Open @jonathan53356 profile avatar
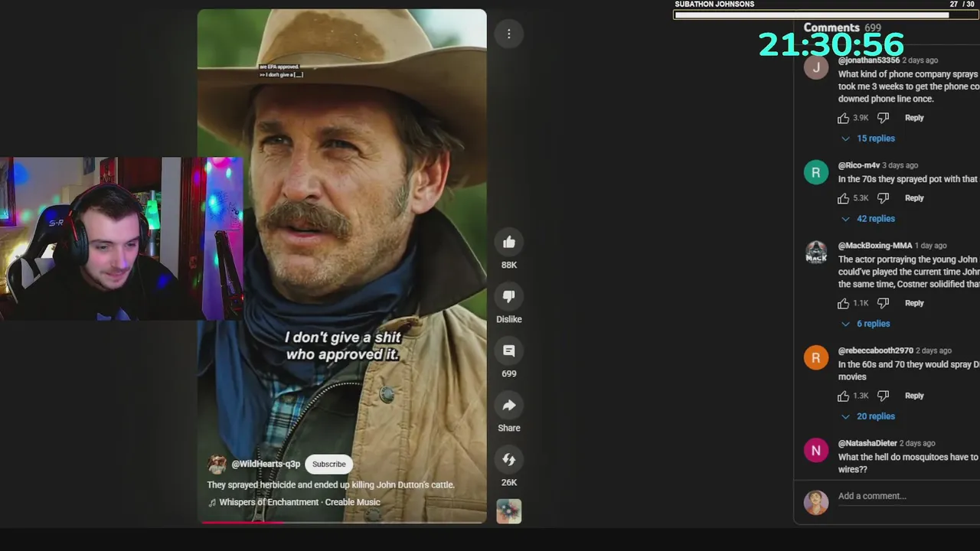Screen dimensions: 980x551 pos(816,67)
